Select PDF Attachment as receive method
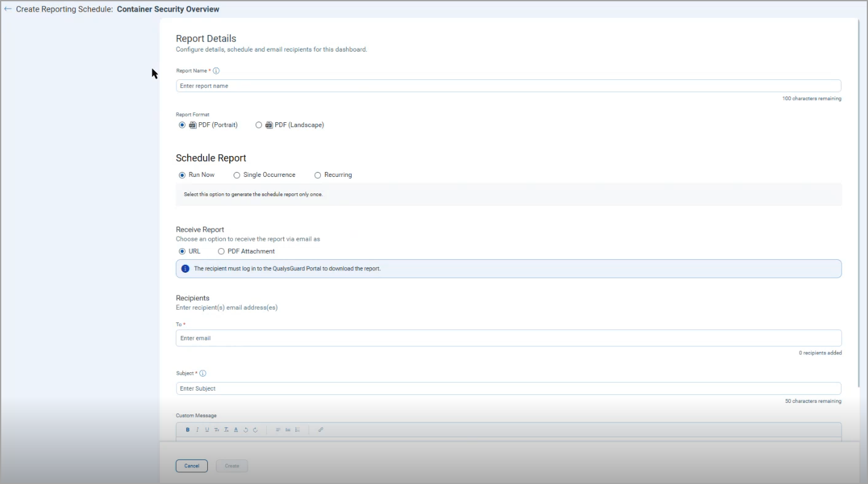This screenshot has height=484, width=868. pos(221,251)
